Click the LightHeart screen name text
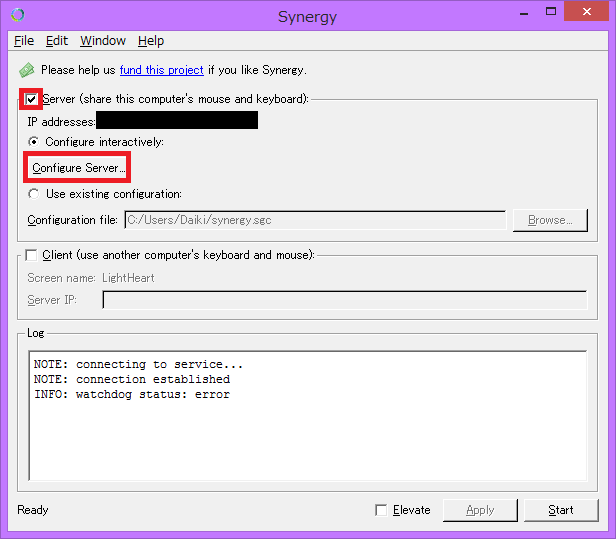The width and height of the screenshot is (616, 539). coord(128,278)
